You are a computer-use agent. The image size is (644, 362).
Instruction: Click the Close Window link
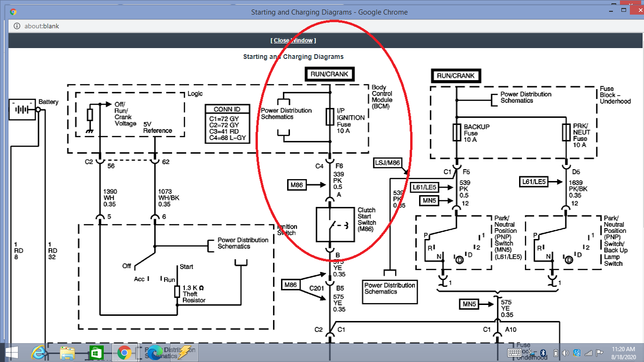coord(293,41)
